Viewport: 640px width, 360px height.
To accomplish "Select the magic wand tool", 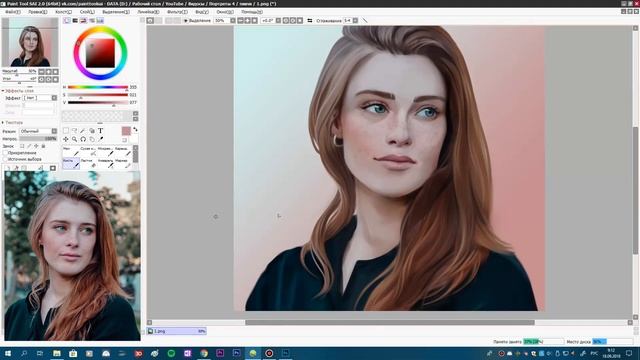I will coord(83,131).
